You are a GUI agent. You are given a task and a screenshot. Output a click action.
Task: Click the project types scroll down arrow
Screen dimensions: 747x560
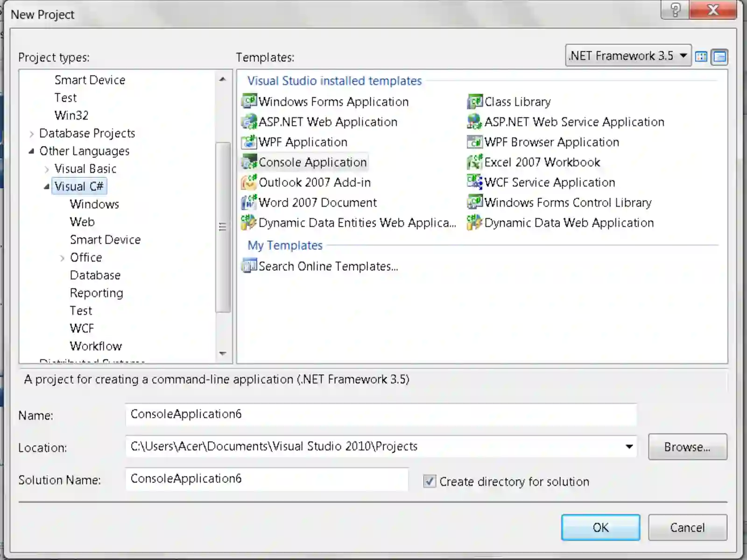click(x=223, y=353)
